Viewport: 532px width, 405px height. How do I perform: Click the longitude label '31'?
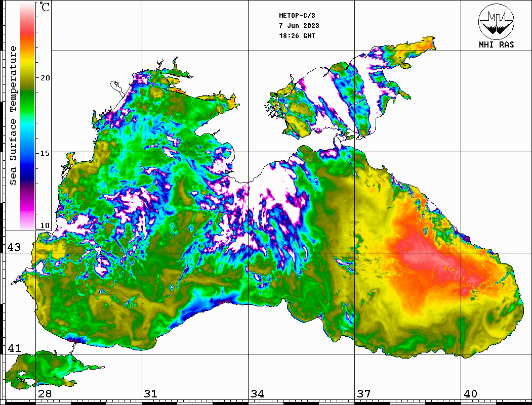coord(151,394)
